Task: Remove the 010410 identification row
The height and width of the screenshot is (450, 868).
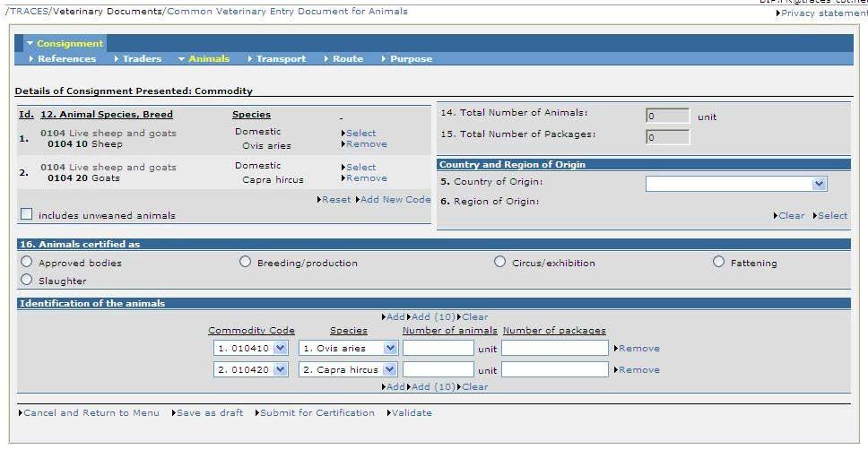Action: [x=638, y=349]
